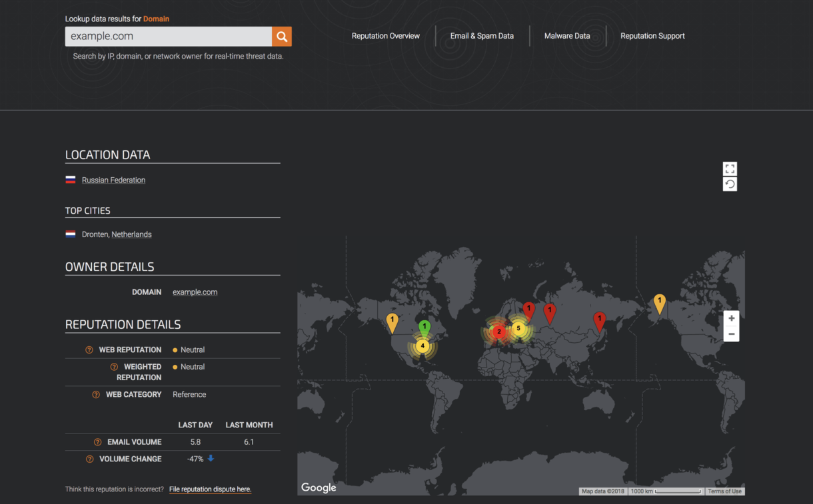Click the orange search magnifier button
The width and height of the screenshot is (813, 504).
(282, 37)
